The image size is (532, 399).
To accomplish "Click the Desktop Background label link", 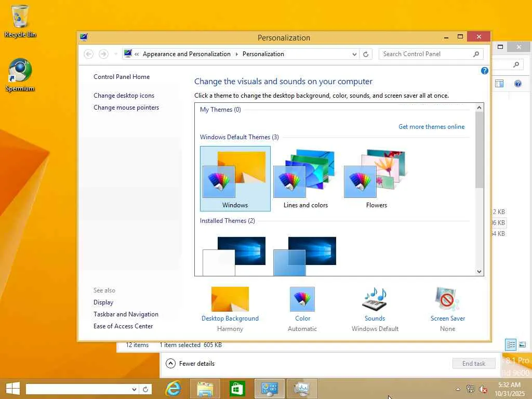I will [230, 318].
